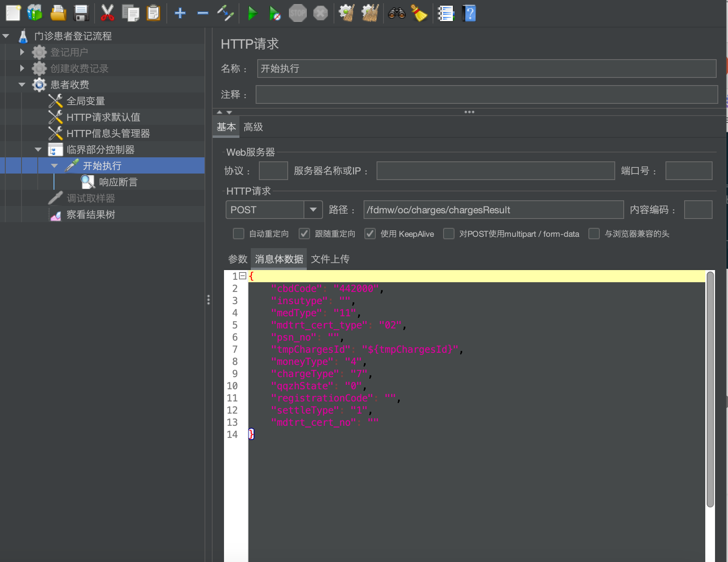Select HTTP信息头管理器 in the tree

[x=108, y=133]
